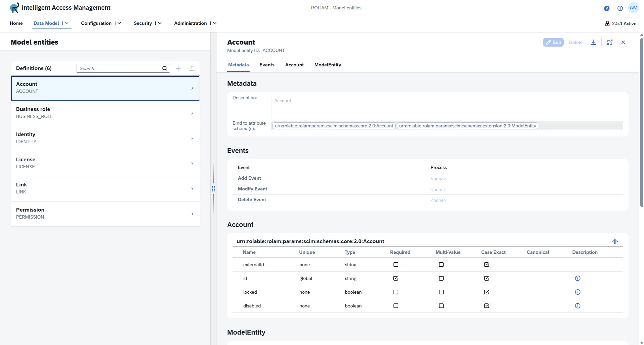
Task: Click the search magnifier icon in Definitions
Action: [x=165, y=68]
